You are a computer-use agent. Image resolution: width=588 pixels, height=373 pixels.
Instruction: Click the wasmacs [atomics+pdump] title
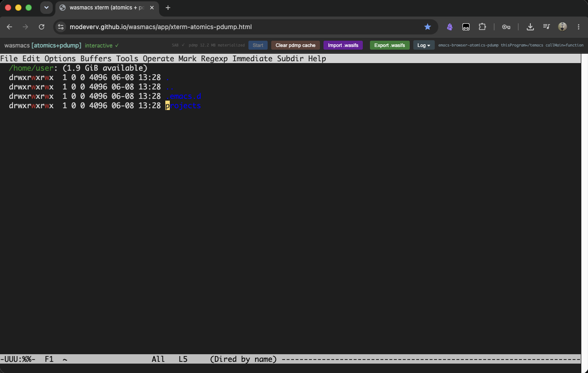tap(43, 45)
